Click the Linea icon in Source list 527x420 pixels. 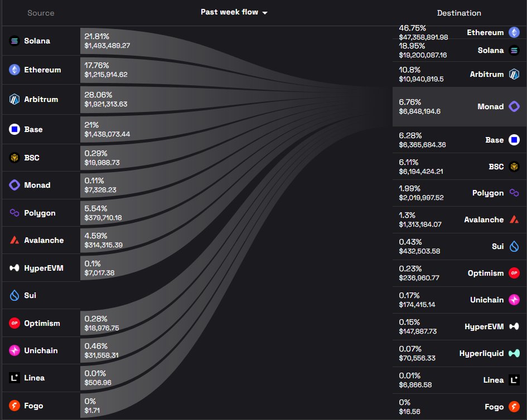click(14, 378)
